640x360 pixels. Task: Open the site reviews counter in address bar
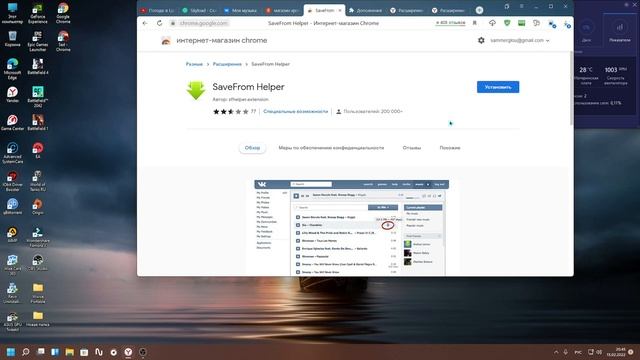click(450, 23)
